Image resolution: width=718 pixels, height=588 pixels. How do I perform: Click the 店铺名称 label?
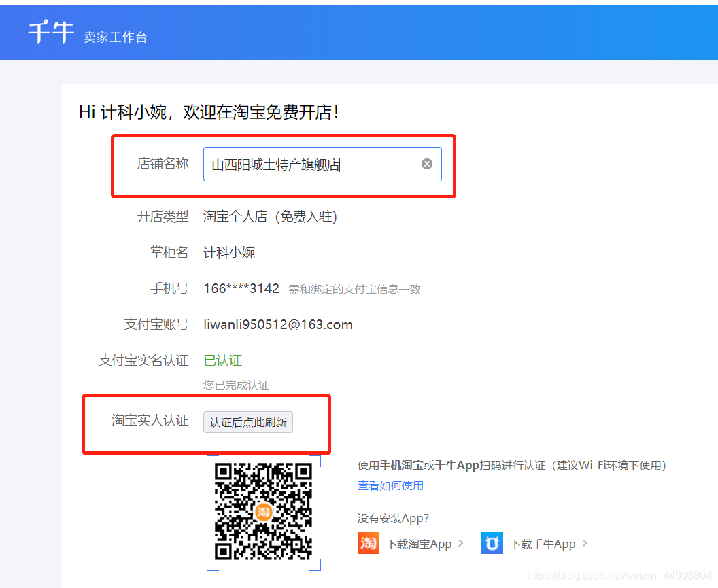[163, 164]
